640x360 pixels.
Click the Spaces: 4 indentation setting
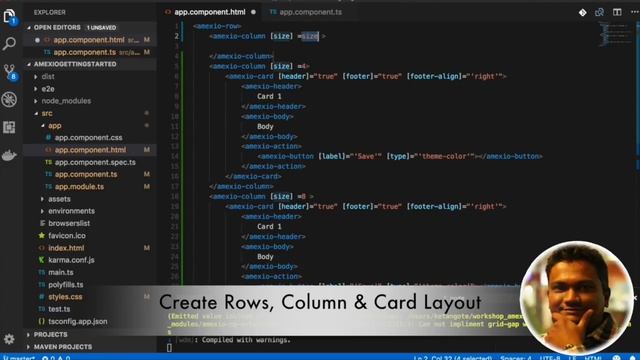516,358
